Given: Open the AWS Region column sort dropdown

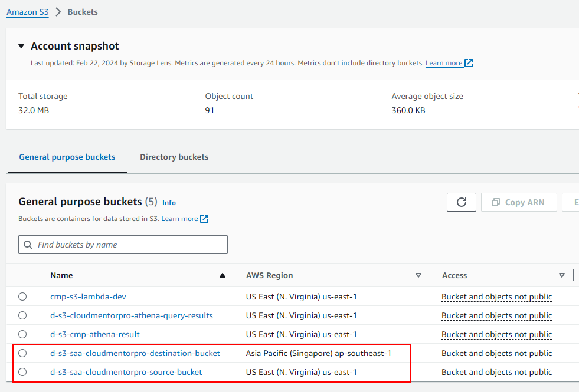Looking at the screenshot, I should coord(418,275).
